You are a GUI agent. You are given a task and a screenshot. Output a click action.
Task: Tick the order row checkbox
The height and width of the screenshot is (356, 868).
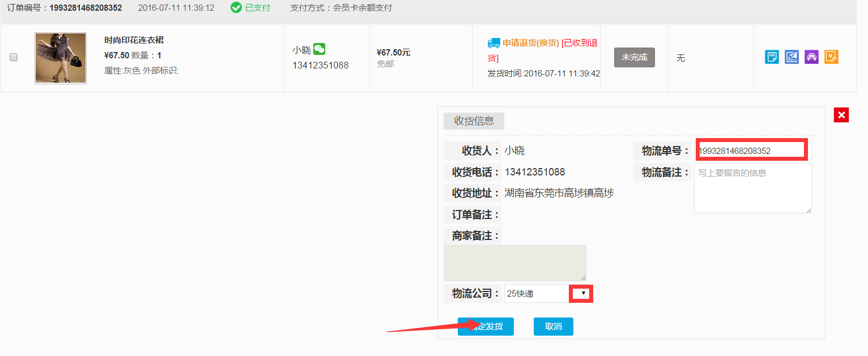point(14,57)
